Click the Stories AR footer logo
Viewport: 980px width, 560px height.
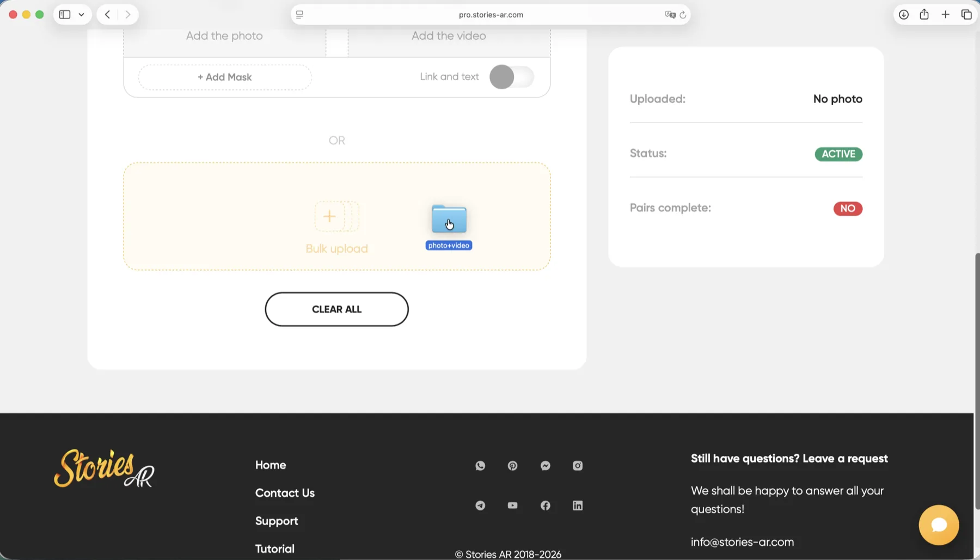[104, 468]
